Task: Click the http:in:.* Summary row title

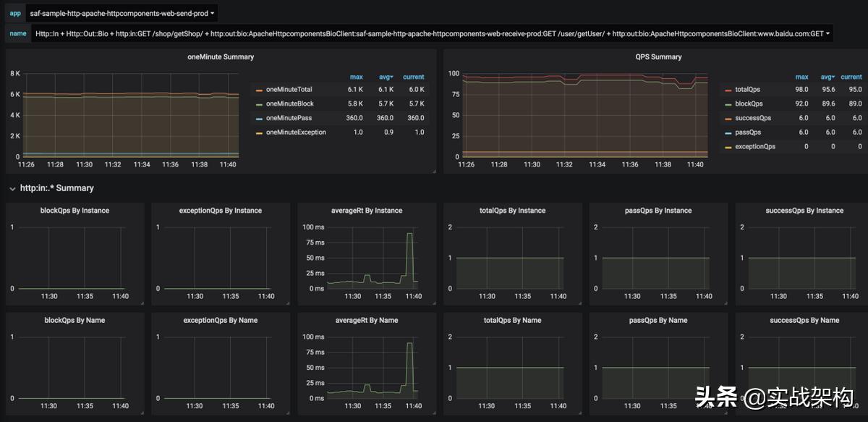Action: click(x=57, y=188)
